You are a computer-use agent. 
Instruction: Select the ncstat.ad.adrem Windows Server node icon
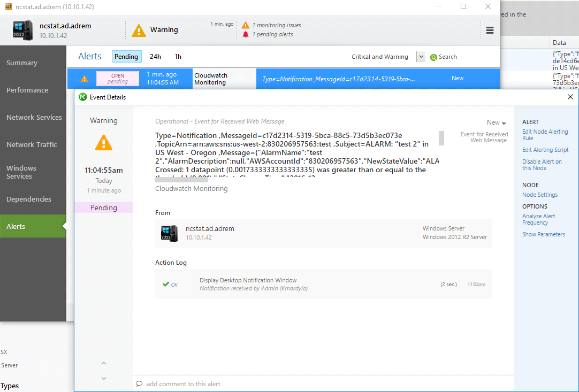(169, 233)
